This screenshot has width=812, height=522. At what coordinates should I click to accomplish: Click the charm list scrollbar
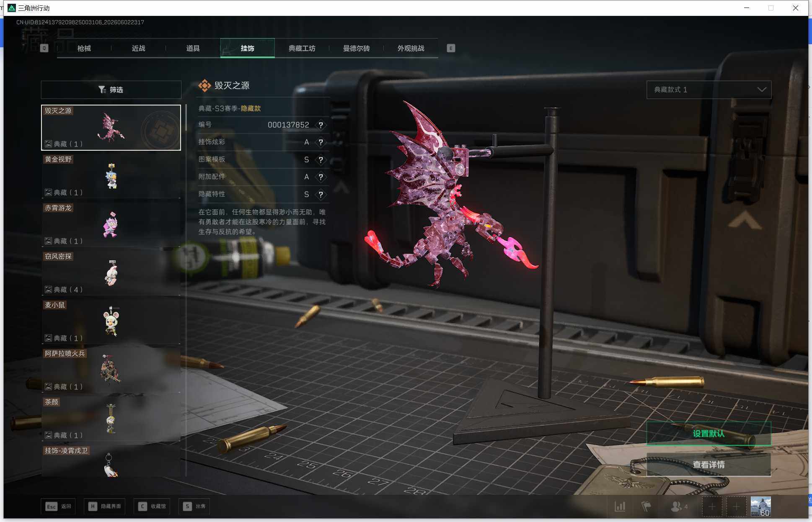tap(186, 117)
